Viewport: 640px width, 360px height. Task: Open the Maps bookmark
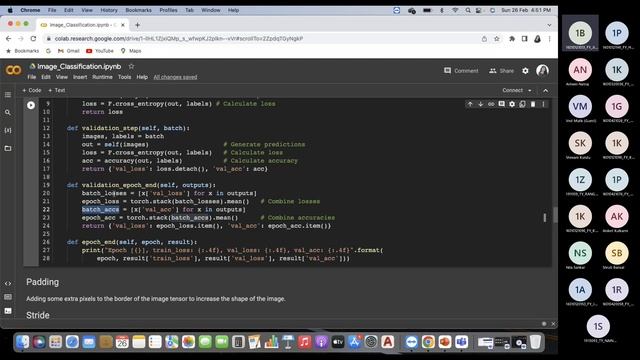coord(131,51)
